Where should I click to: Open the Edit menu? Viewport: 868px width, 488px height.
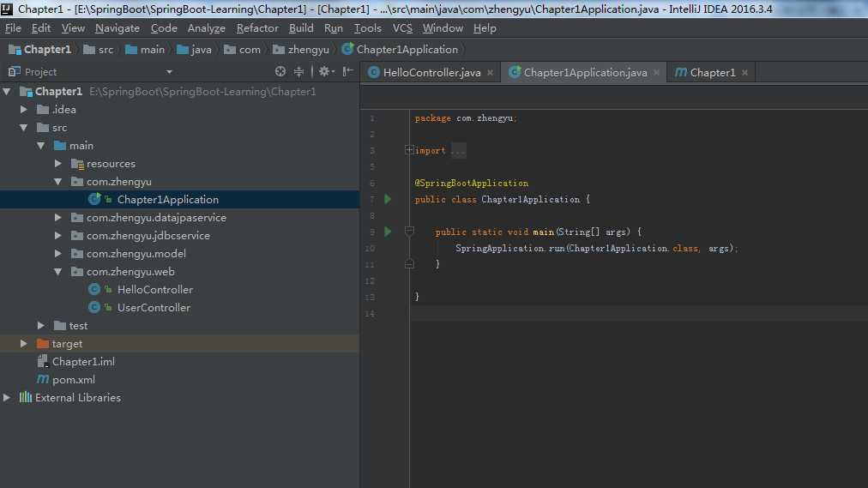point(41,28)
